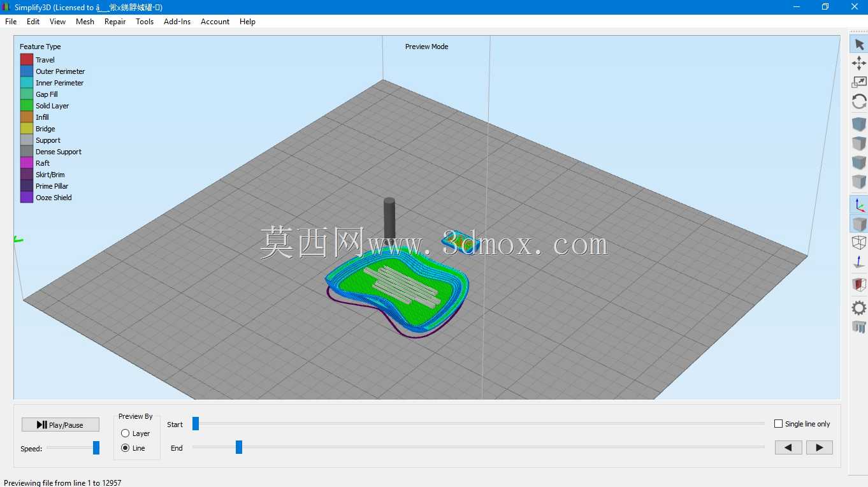
Task: Switch to the front view cube
Action: (x=859, y=163)
